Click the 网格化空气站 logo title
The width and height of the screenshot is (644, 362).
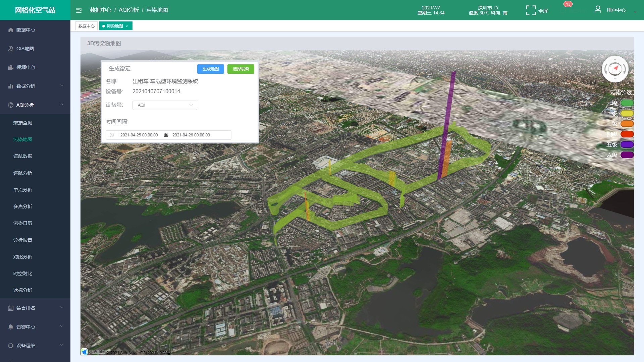pyautogui.click(x=35, y=10)
